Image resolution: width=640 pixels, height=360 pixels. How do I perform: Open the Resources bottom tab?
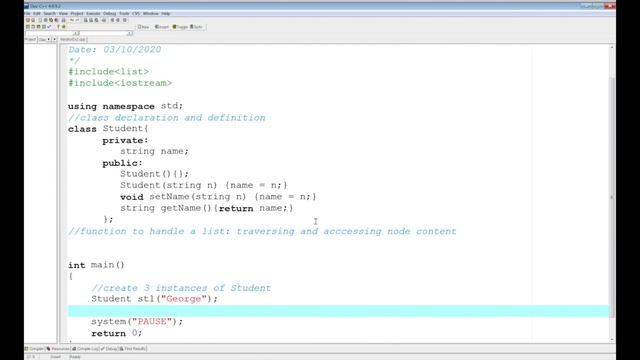tap(58, 349)
